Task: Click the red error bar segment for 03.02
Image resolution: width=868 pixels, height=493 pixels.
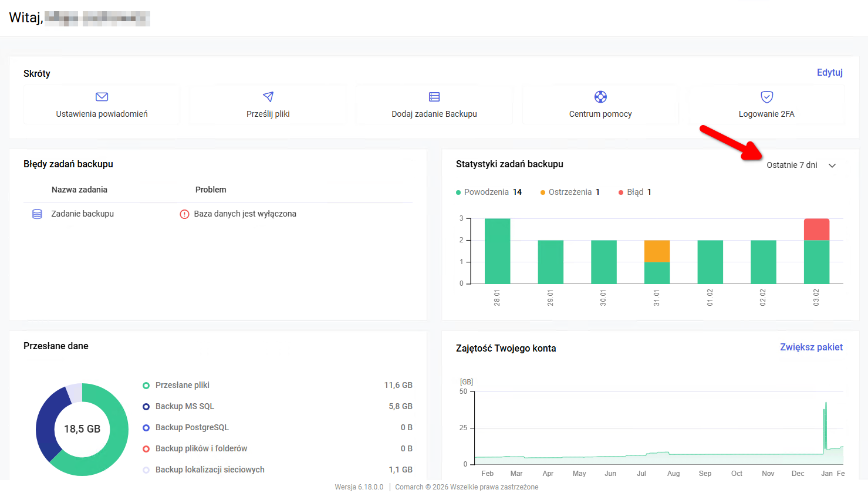Action: coord(816,229)
